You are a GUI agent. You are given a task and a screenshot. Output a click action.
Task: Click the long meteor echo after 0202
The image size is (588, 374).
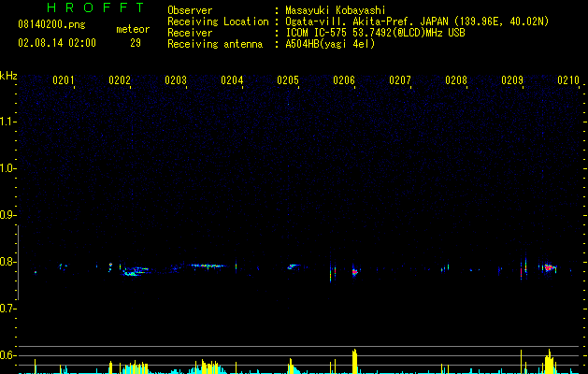click(x=136, y=271)
